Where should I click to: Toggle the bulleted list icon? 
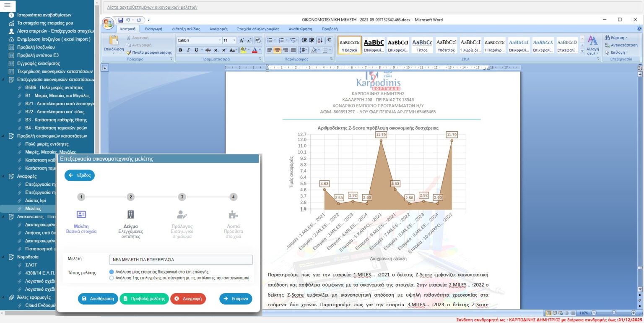[271, 40]
